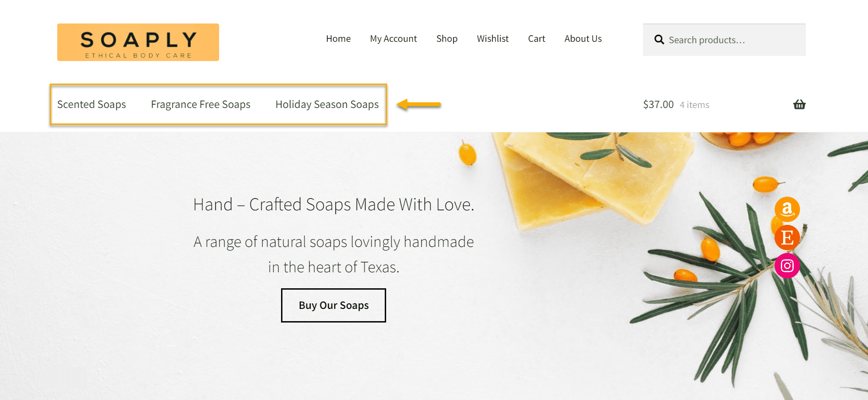Open the Shop menu item
The image size is (868, 400).
tap(447, 39)
